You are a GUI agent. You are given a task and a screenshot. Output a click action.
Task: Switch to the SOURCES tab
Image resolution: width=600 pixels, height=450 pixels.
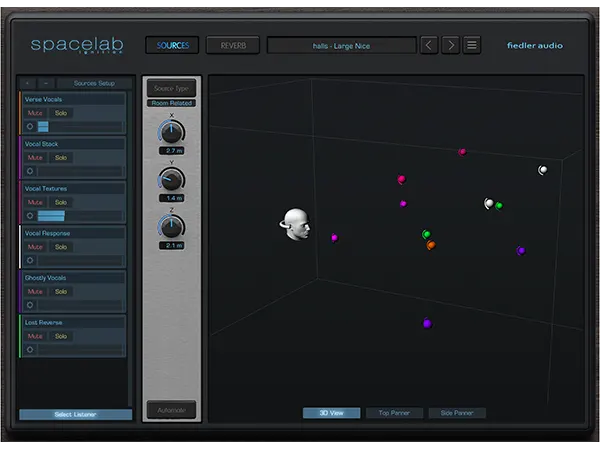pos(172,46)
